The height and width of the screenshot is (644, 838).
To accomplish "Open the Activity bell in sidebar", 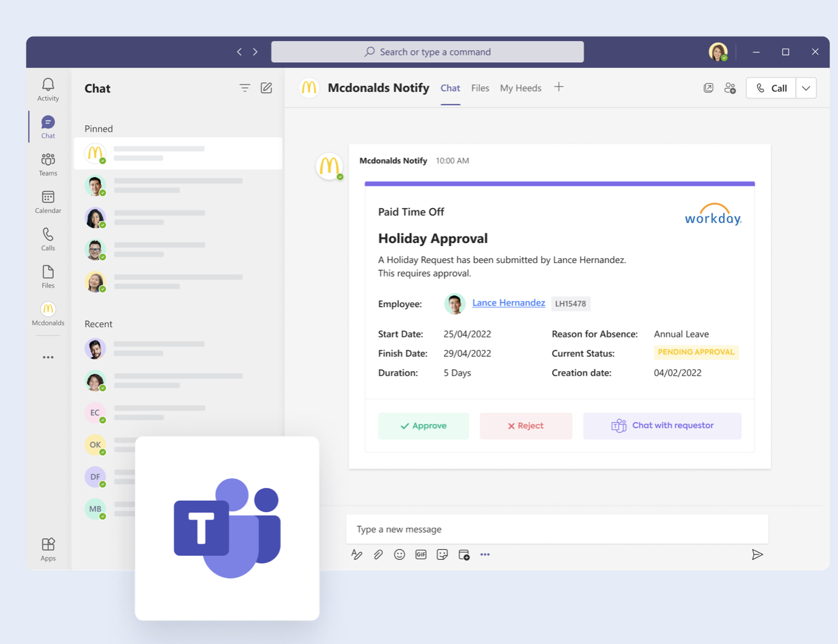I will point(48,89).
